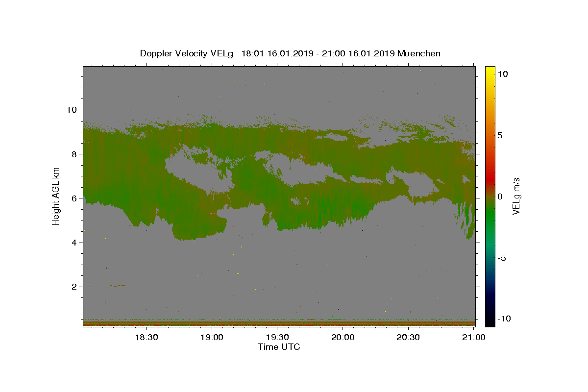Click the colorbar value -10 label
588x392 pixels.
point(504,318)
